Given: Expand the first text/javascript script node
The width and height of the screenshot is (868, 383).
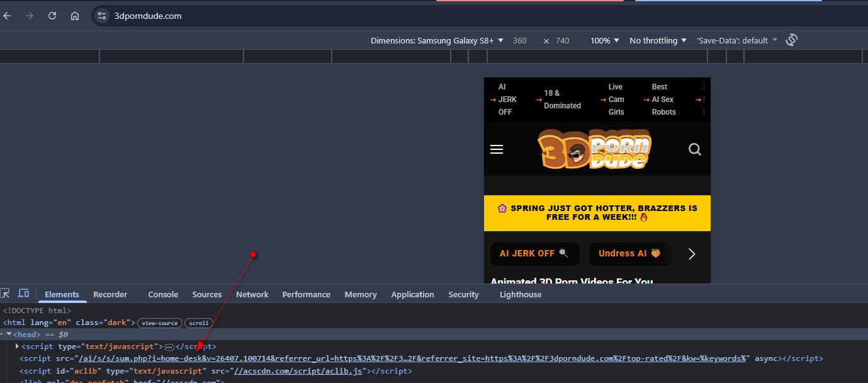Looking at the screenshot, I should pyautogui.click(x=18, y=346).
